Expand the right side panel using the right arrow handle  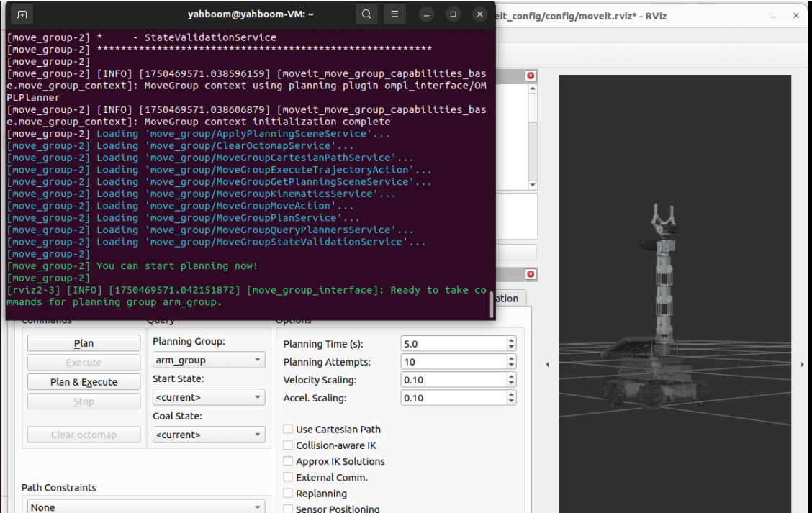(802, 365)
